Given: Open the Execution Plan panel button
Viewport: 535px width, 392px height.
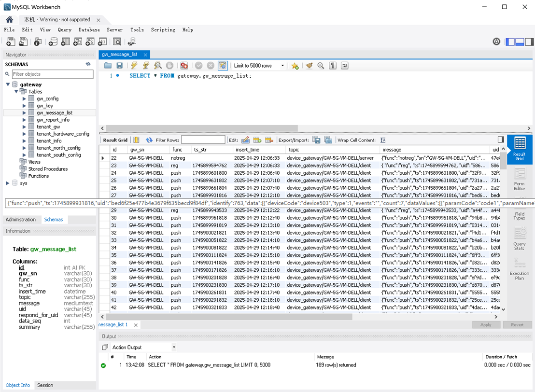Looking at the screenshot, I should tap(519, 269).
